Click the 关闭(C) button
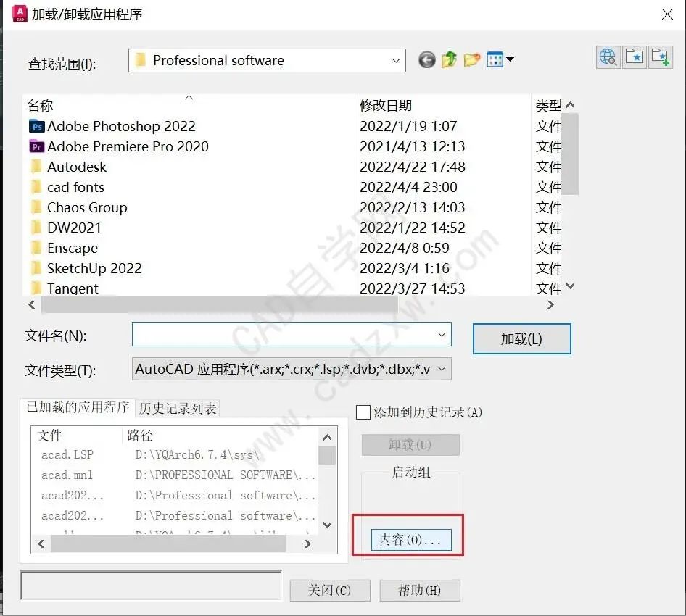Image resolution: width=686 pixels, height=616 pixels. coord(330,591)
